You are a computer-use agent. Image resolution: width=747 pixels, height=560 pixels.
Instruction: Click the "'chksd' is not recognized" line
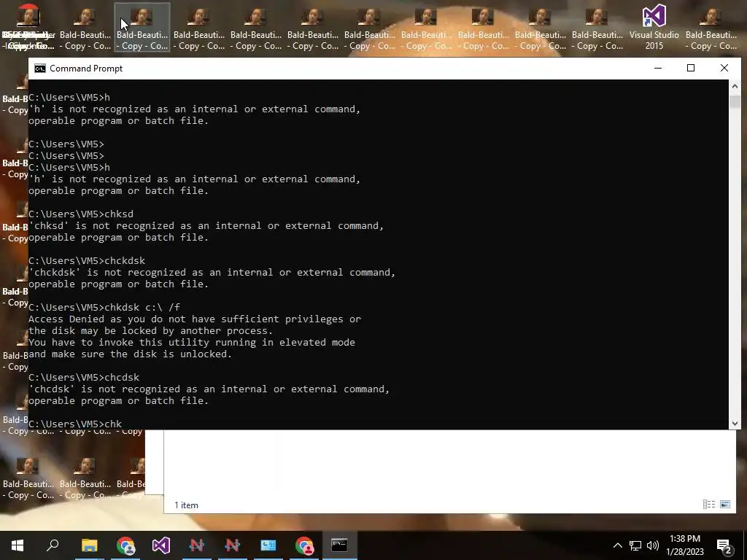click(x=206, y=226)
